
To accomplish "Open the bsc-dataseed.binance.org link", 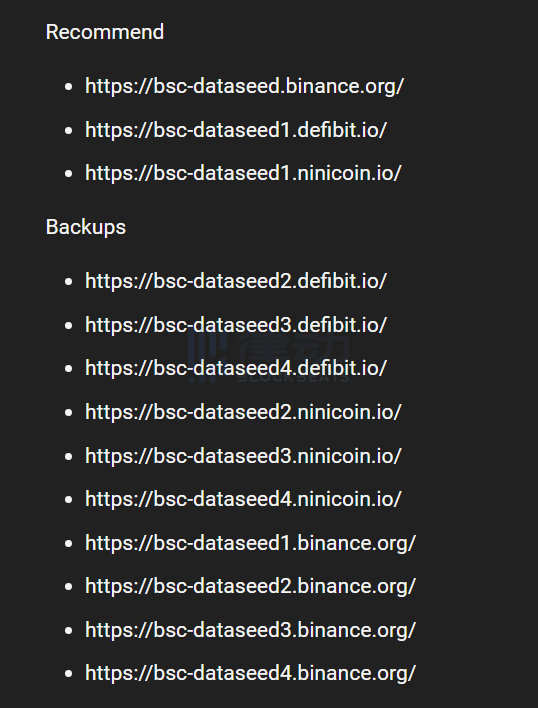I will [x=244, y=86].
